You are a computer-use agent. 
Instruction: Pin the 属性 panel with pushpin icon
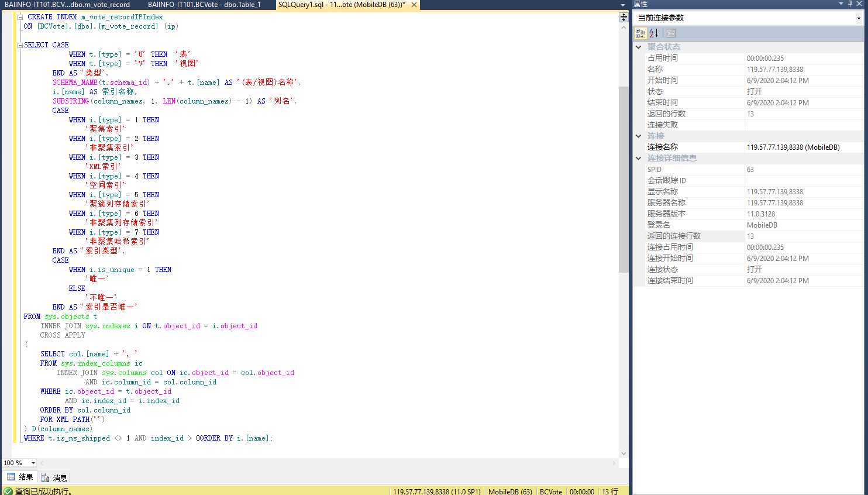850,4
